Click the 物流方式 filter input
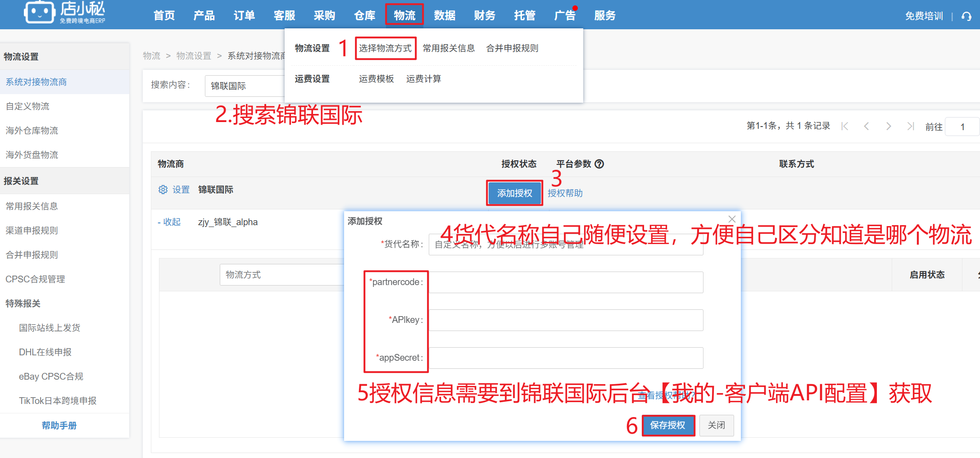 [x=282, y=275]
